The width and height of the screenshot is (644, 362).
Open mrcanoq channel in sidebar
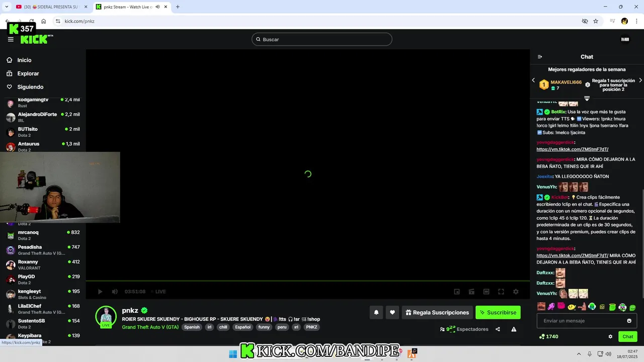pos(43,235)
